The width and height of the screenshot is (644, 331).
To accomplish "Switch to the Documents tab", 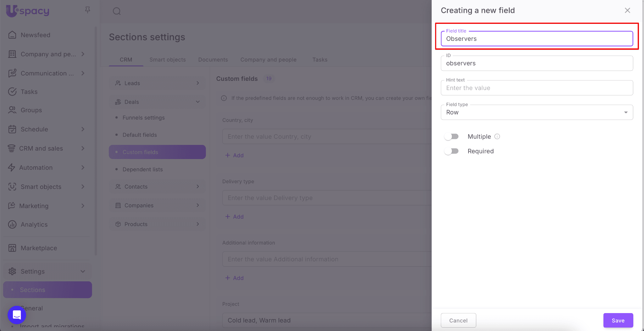I will (x=213, y=60).
